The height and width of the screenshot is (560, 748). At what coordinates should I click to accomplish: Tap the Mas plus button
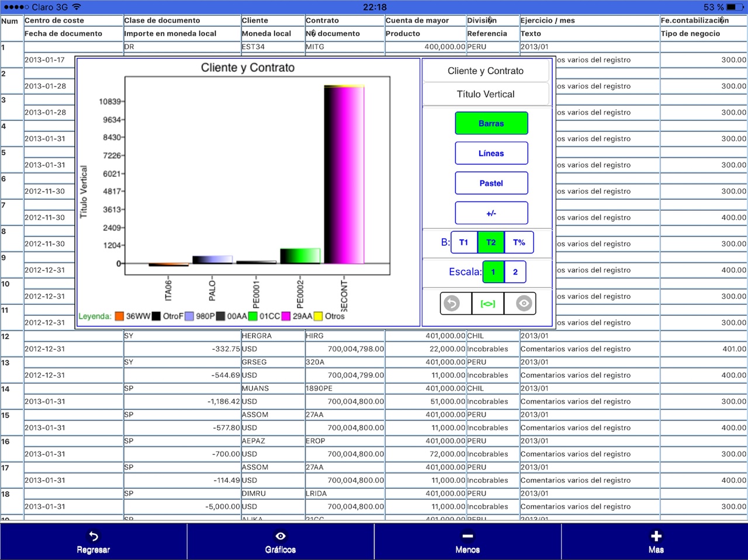click(x=655, y=542)
